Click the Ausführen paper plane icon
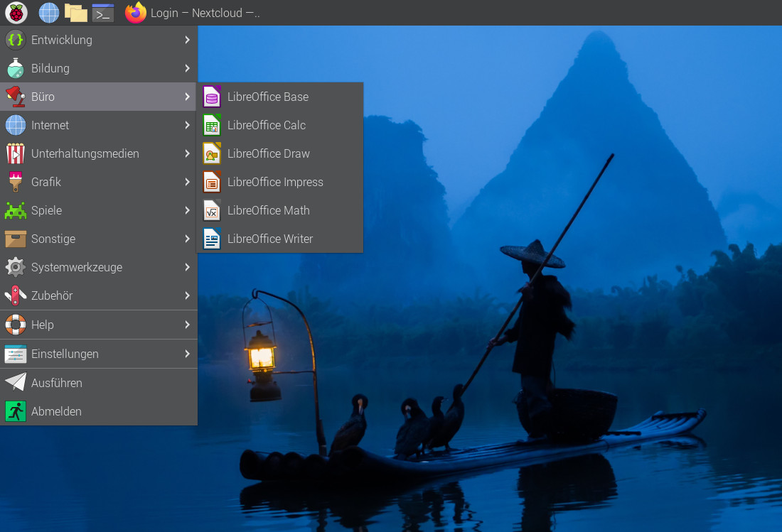 click(16, 383)
